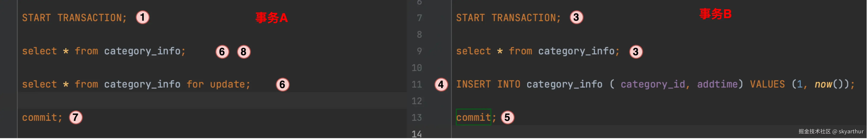The width and height of the screenshot is (868, 139).
Task: Click line number 13 in gutter
Action: point(417,117)
